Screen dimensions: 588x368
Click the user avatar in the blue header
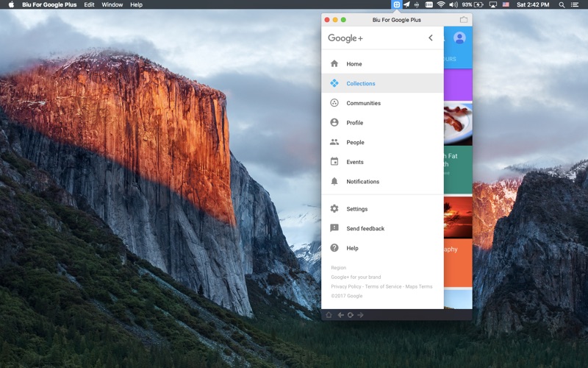pyautogui.click(x=459, y=38)
